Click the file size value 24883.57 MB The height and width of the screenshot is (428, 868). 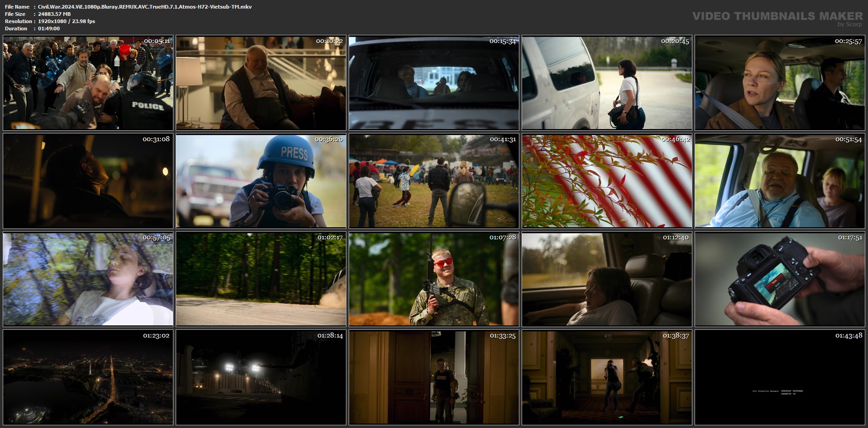click(x=54, y=14)
